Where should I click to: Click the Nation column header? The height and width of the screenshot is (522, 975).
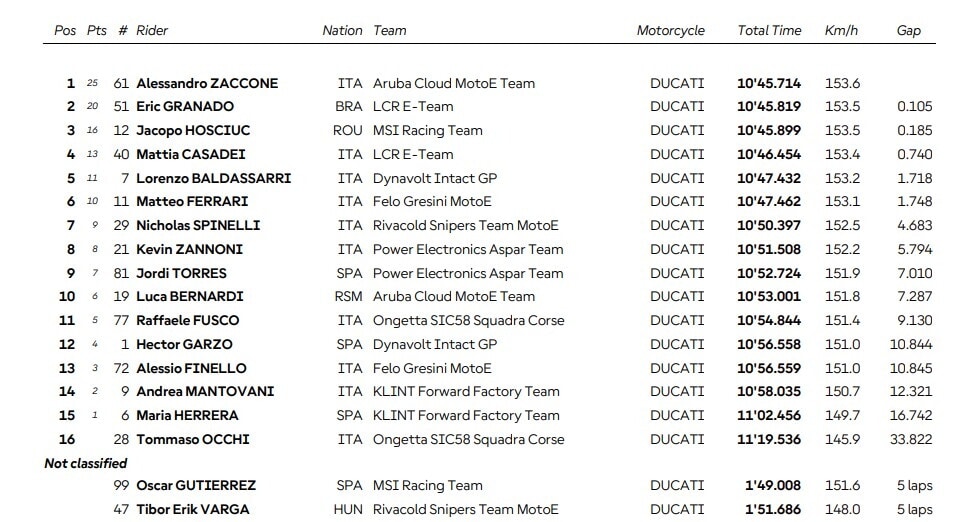tap(342, 30)
